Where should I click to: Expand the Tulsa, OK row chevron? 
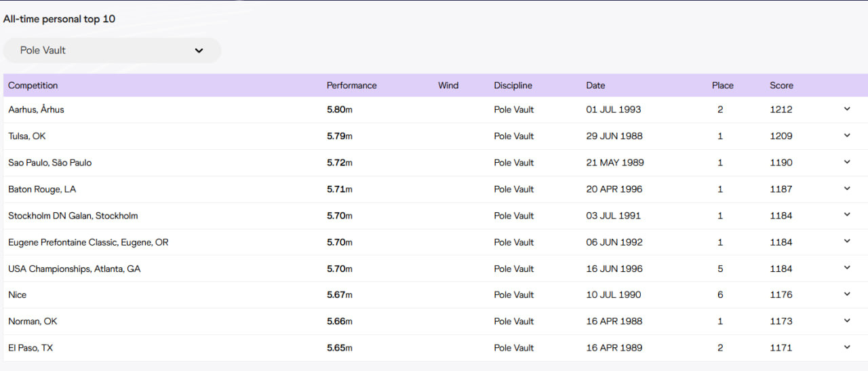[x=846, y=136]
